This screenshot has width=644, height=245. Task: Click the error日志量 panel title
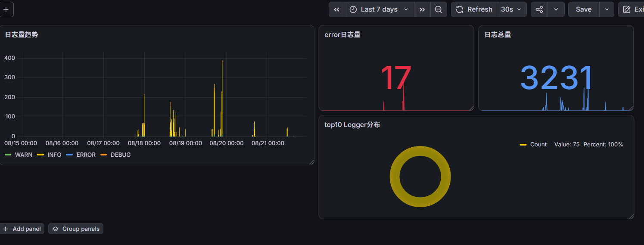coord(342,34)
